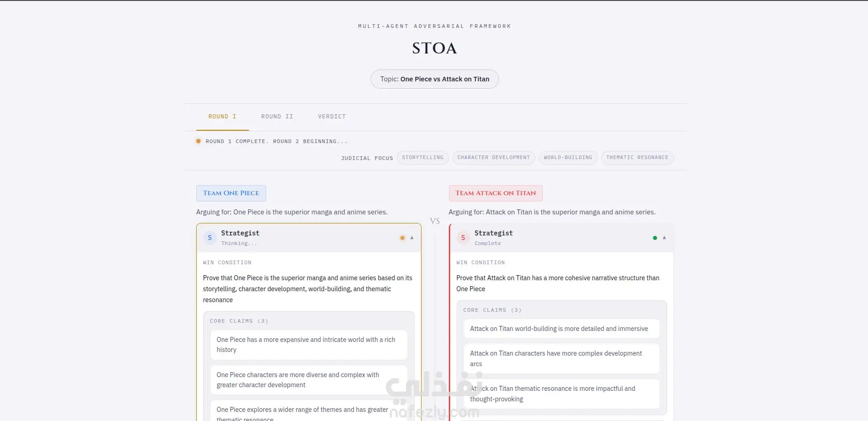This screenshot has height=421, width=868.
Task: Click the Attack on Titan character arcs claim
Action: (562, 359)
